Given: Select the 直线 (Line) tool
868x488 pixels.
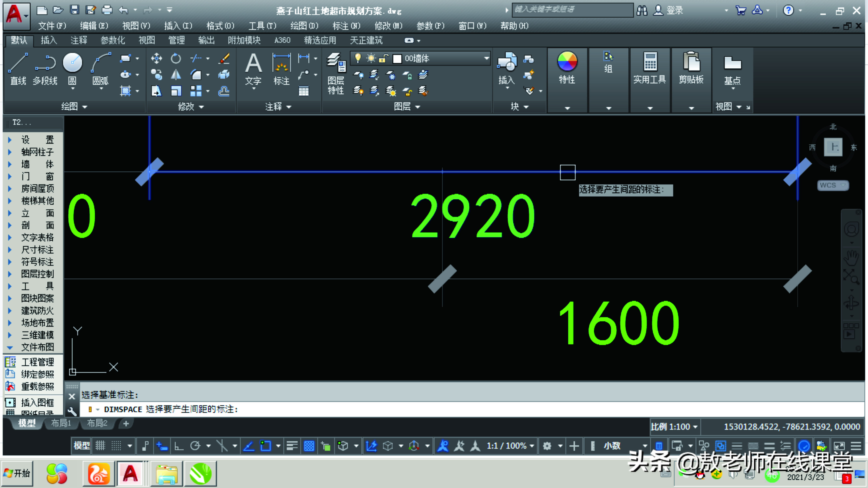Looking at the screenshot, I should [x=18, y=69].
